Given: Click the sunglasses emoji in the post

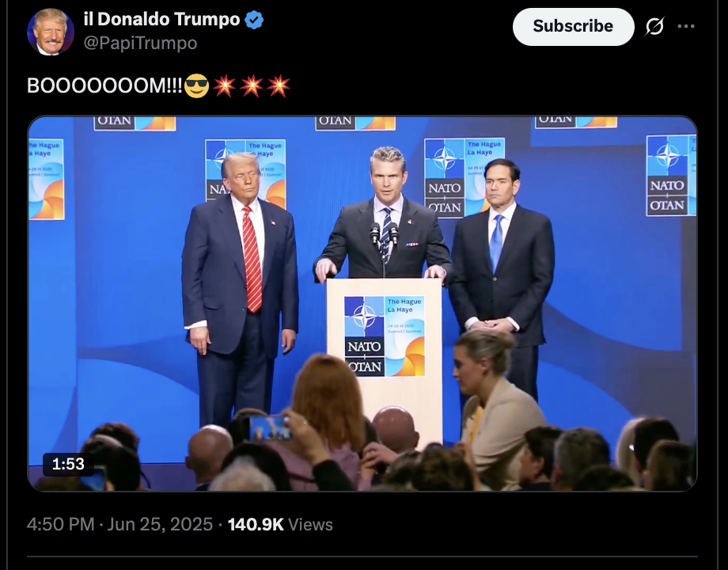Looking at the screenshot, I should pos(197,86).
